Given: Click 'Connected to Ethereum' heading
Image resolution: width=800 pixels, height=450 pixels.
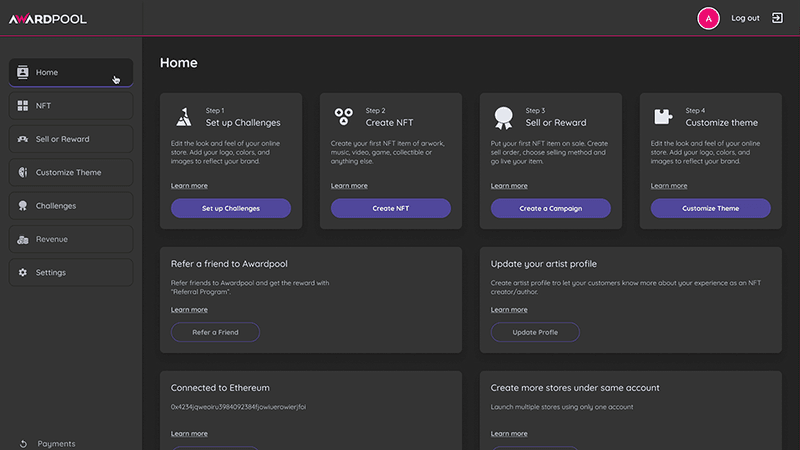Looking at the screenshot, I should [220, 388].
